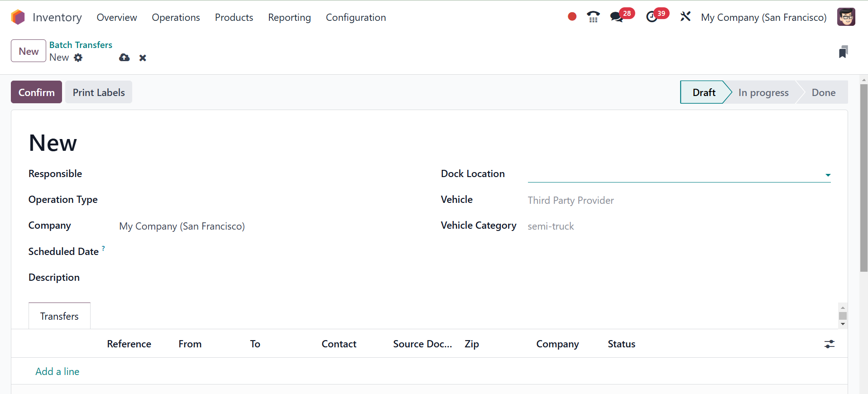Click the cloud save record icon
The width and height of the screenshot is (868, 394).
(124, 58)
